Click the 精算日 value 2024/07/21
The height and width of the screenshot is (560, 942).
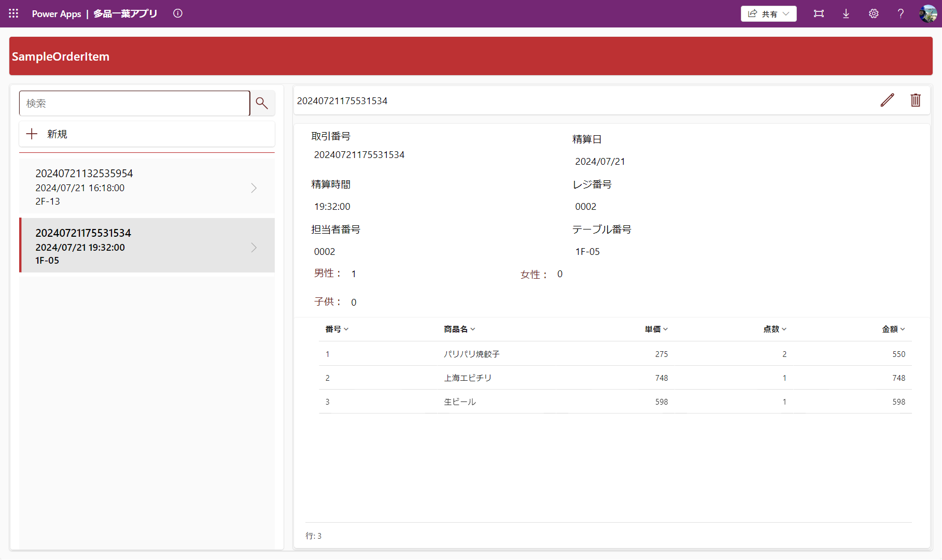[600, 162]
